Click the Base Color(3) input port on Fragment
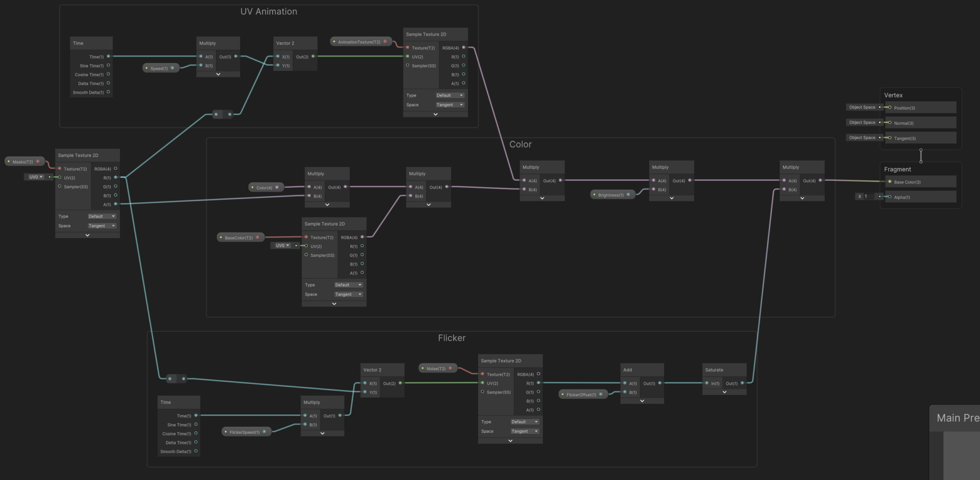Viewport: 980px width, 480px height. (x=890, y=182)
